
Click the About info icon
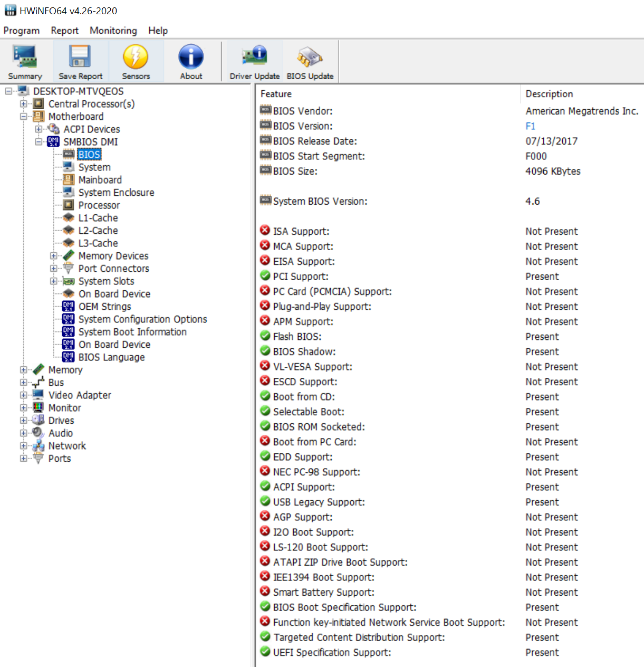tap(191, 56)
